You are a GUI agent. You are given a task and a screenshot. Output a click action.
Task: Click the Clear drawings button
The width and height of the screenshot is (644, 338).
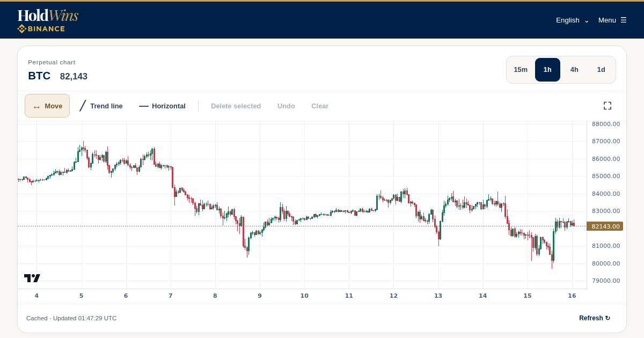pyautogui.click(x=320, y=106)
